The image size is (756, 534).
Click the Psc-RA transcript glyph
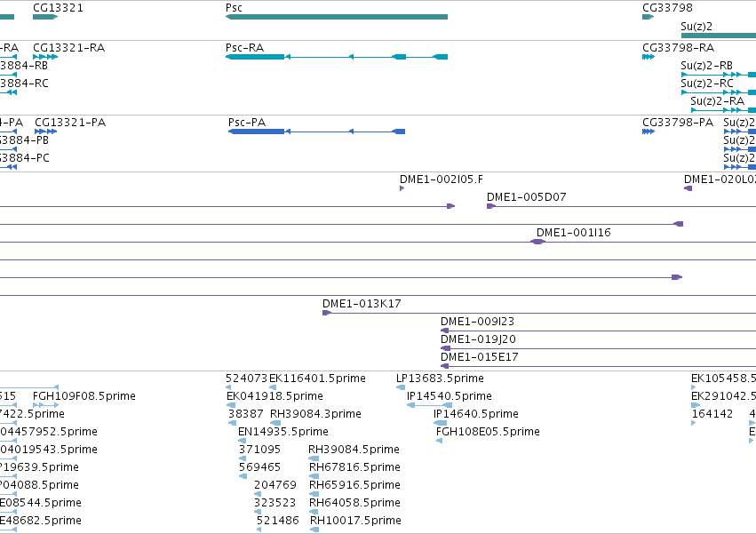[337, 57]
